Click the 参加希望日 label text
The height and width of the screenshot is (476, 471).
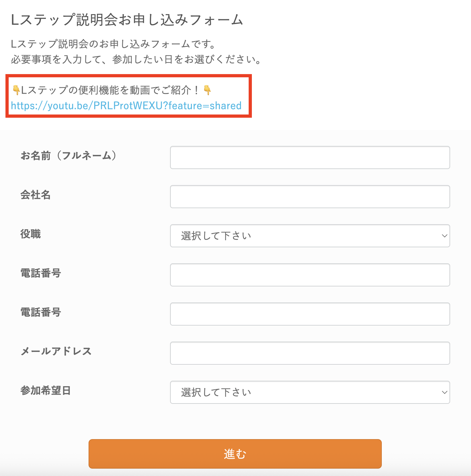point(46,390)
